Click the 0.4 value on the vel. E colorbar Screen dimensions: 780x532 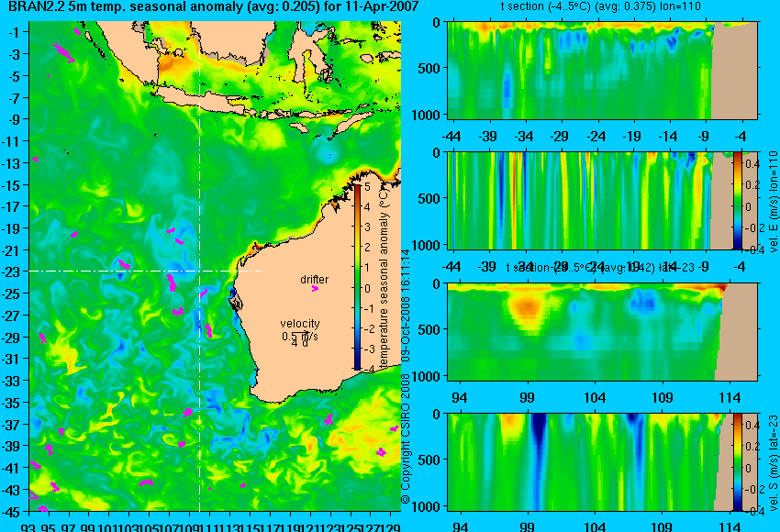coord(753,164)
